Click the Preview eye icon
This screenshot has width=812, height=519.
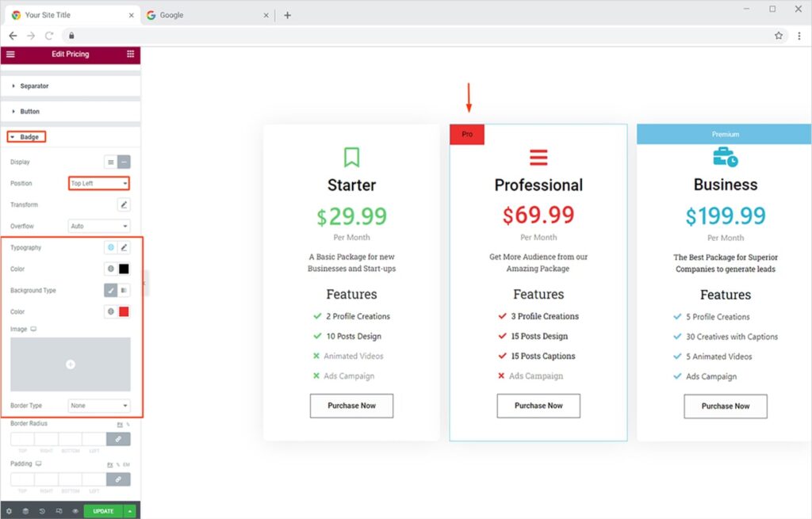(75, 511)
